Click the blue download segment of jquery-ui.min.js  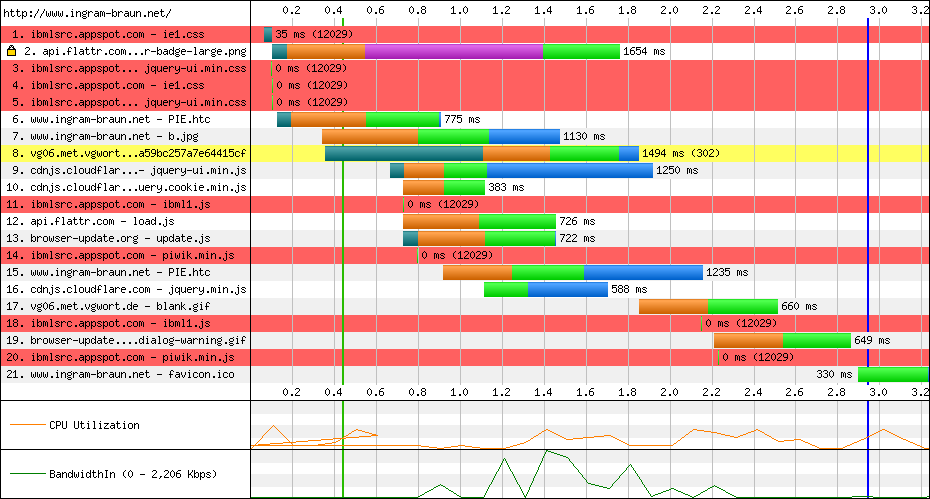[x=569, y=170]
